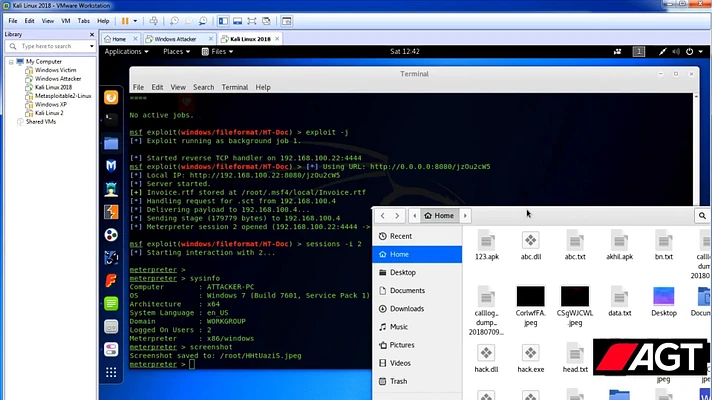Viewport: 712px width, 400px height.
Task: Open the Terminal window Help menu
Action: coord(262,87)
